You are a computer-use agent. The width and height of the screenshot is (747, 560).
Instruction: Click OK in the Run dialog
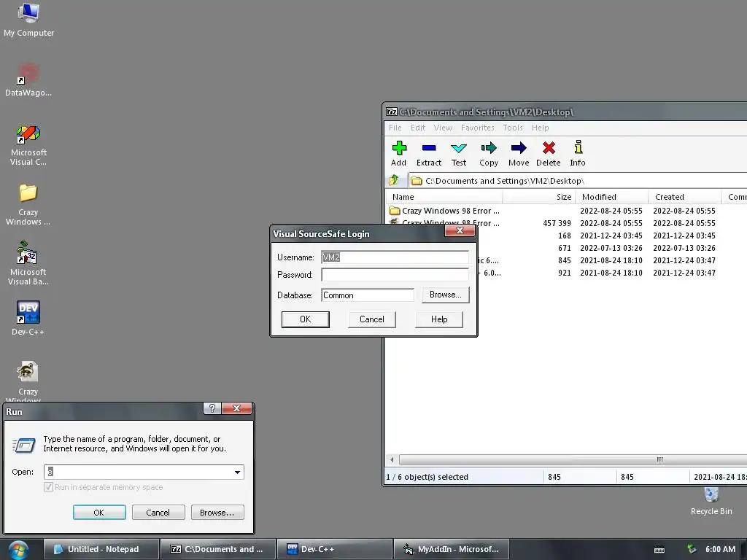click(99, 513)
